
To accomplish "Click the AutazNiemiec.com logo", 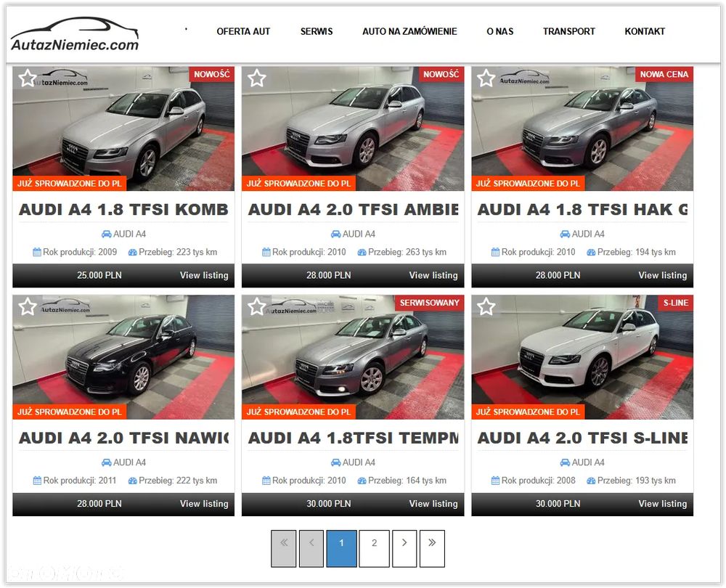I will (x=75, y=34).
